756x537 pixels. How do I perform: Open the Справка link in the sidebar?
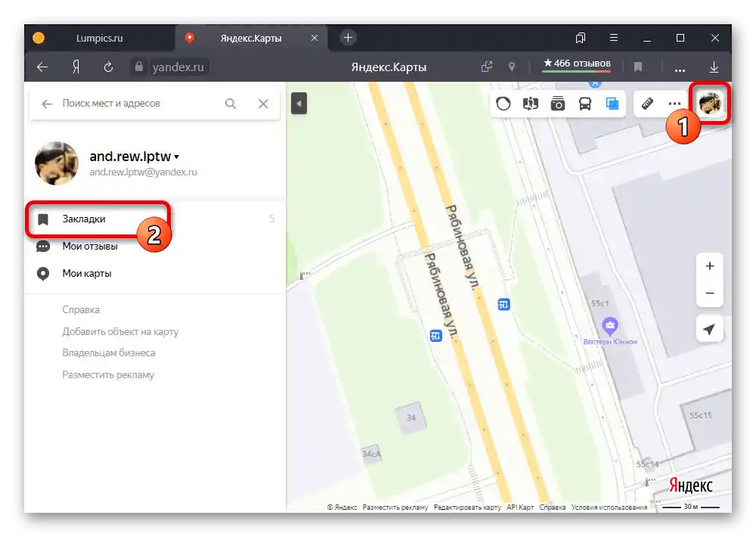81,310
